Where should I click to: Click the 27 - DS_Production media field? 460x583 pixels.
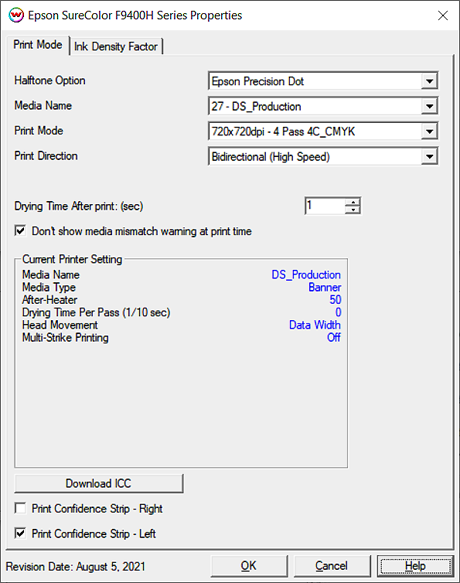pyautogui.click(x=323, y=106)
